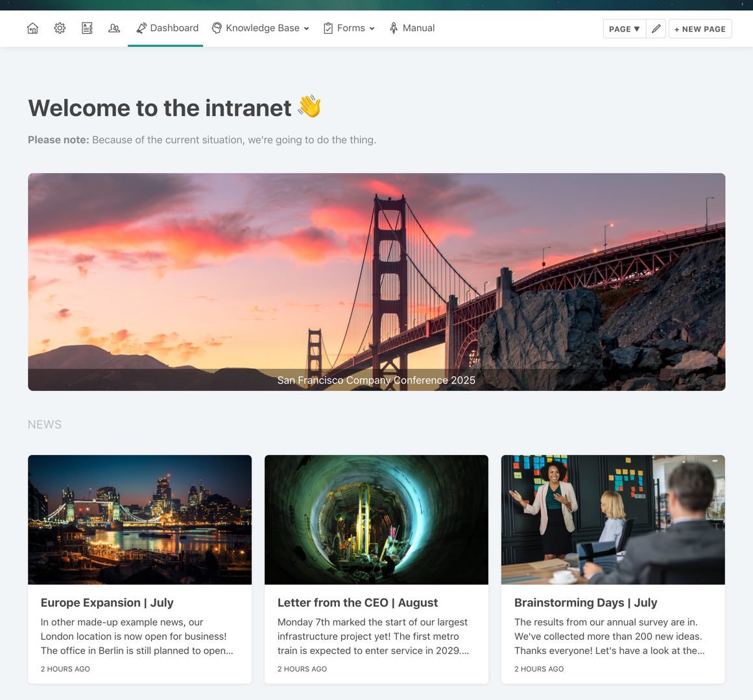Expand the Forms chevron
753x700 pixels.
372,29
